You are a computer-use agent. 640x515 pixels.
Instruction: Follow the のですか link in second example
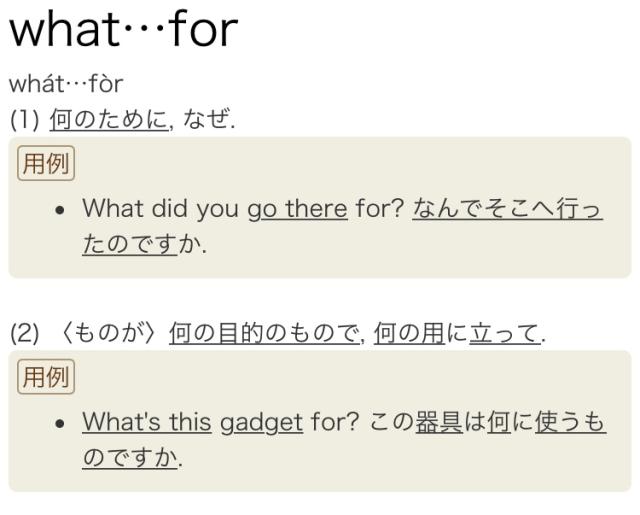(130, 457)
